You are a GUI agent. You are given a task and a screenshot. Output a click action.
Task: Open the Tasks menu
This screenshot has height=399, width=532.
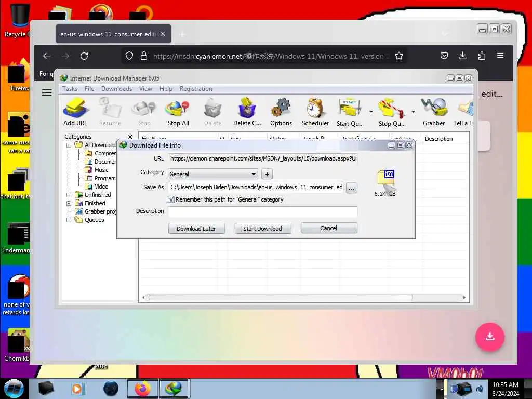(70, 89)
